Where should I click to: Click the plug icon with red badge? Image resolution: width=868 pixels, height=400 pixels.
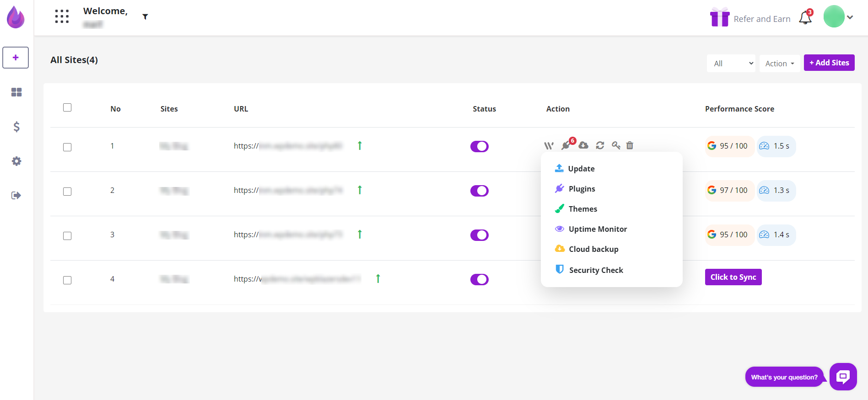click(566, 145)
